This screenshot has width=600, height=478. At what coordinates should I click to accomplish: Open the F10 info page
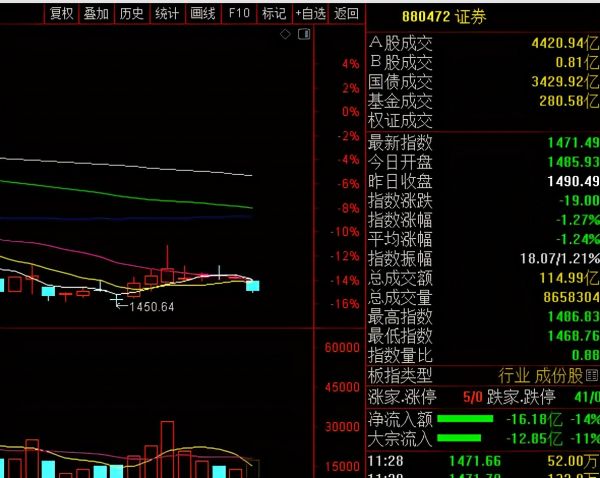coord(239,13)
